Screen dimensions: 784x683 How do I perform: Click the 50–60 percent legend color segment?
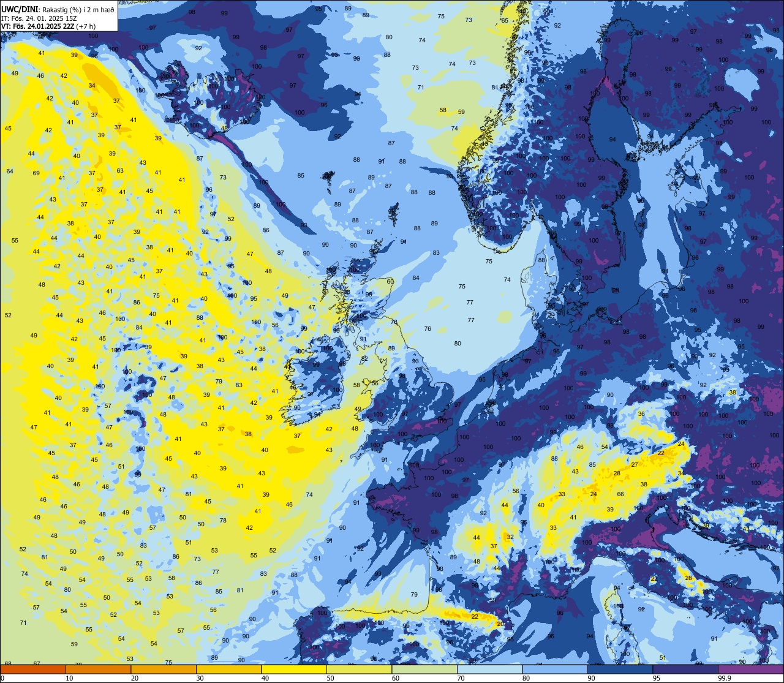coord(359,669)
